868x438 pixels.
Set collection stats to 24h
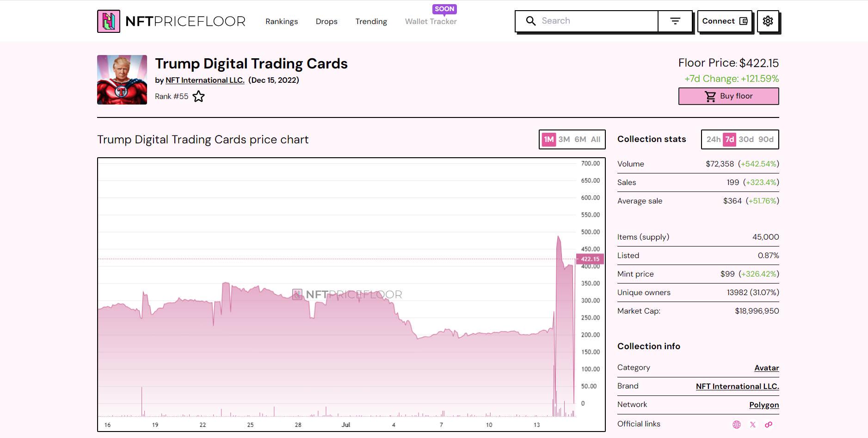(713, 139)
